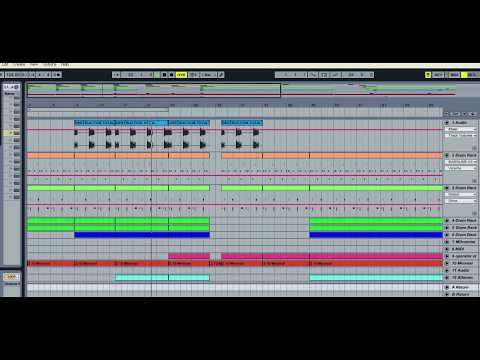Image resolution: width=480 pixels, height=360 pixels.
Task: Open the Create menu
Action: pos(19,65)
